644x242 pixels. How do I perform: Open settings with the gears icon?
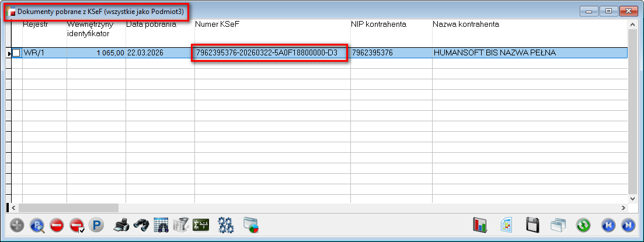point(225,225)
